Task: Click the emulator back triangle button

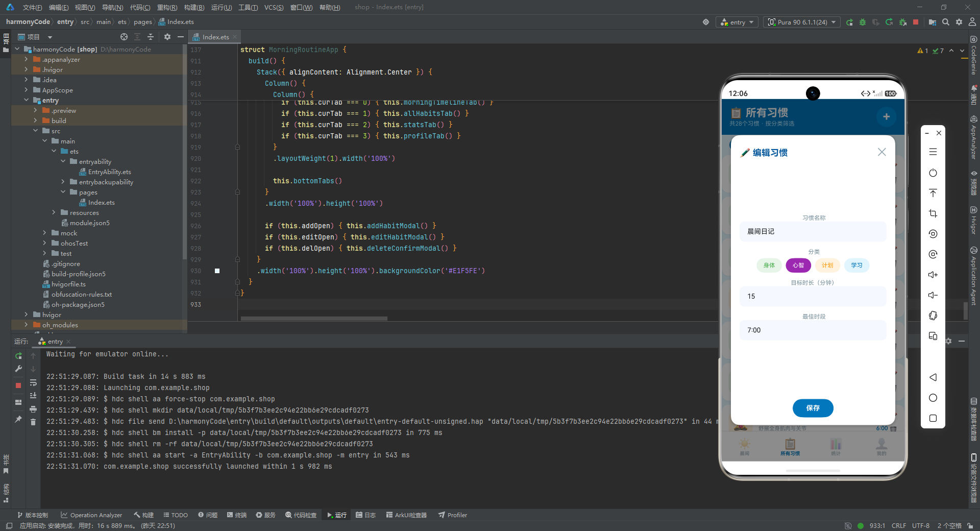Action: 933,377
